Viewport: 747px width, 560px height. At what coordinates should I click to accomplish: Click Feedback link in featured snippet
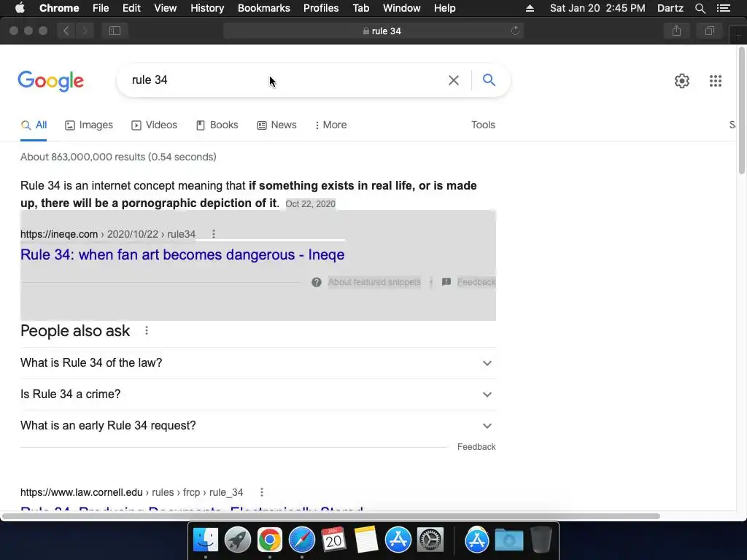tap(476, 282)
